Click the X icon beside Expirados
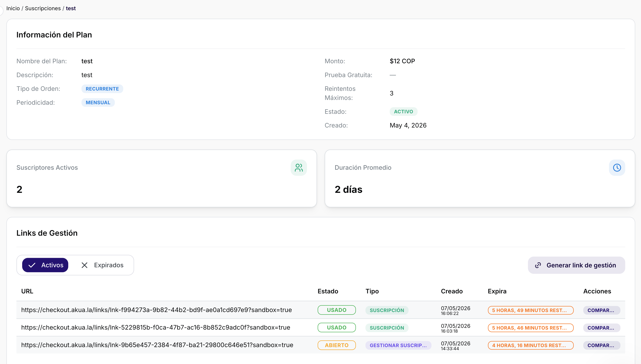Image resolution: width=641 pixels, height=364 pixels. coord(85,265)
